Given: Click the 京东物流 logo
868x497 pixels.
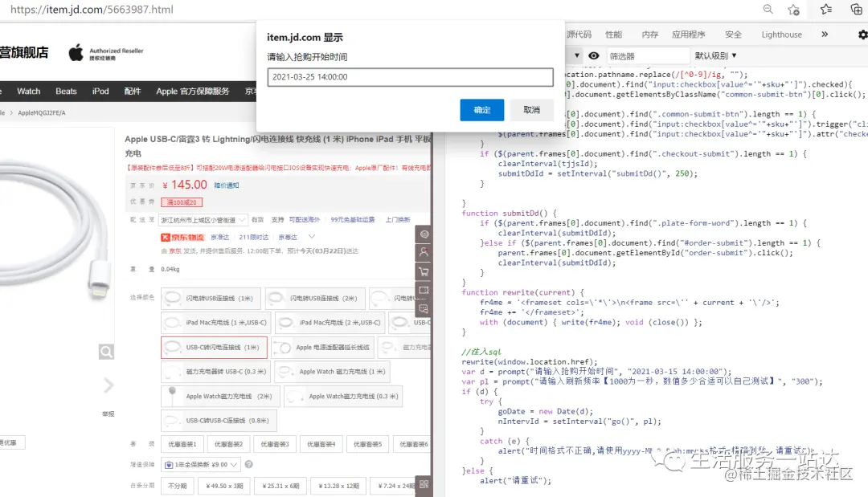Looking at the screenshot, I should (182, 237).
